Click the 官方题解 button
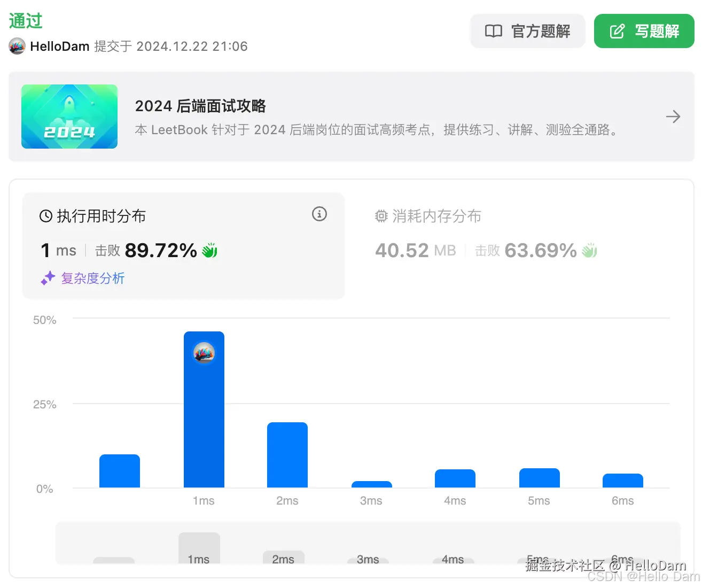 point(527,32)
